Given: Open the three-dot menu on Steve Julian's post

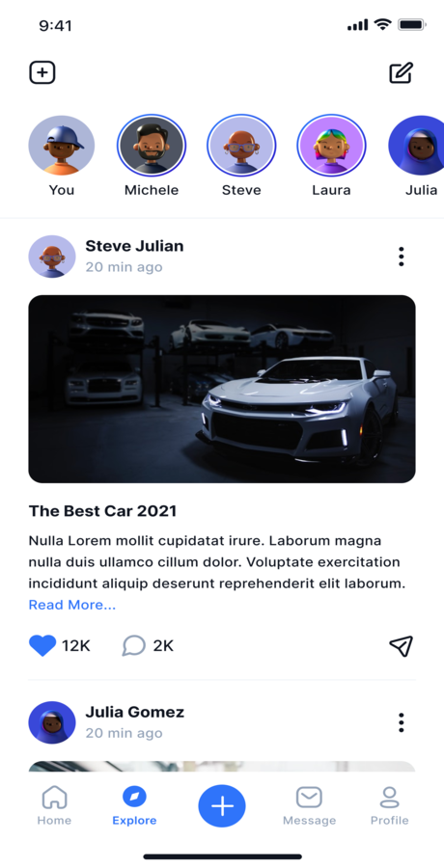Looking at the screenshot, I should click(x=401, y=257).
